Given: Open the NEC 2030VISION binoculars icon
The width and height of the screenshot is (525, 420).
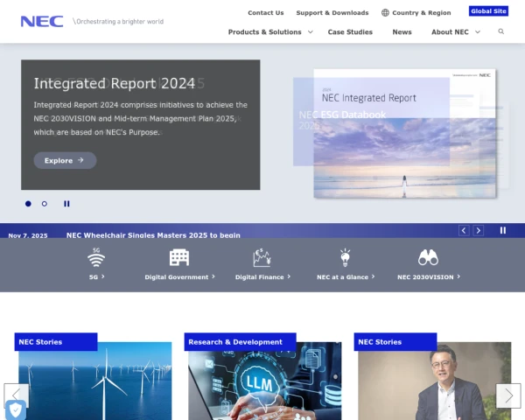Looking at the screenshot, I should coord(428,257).
